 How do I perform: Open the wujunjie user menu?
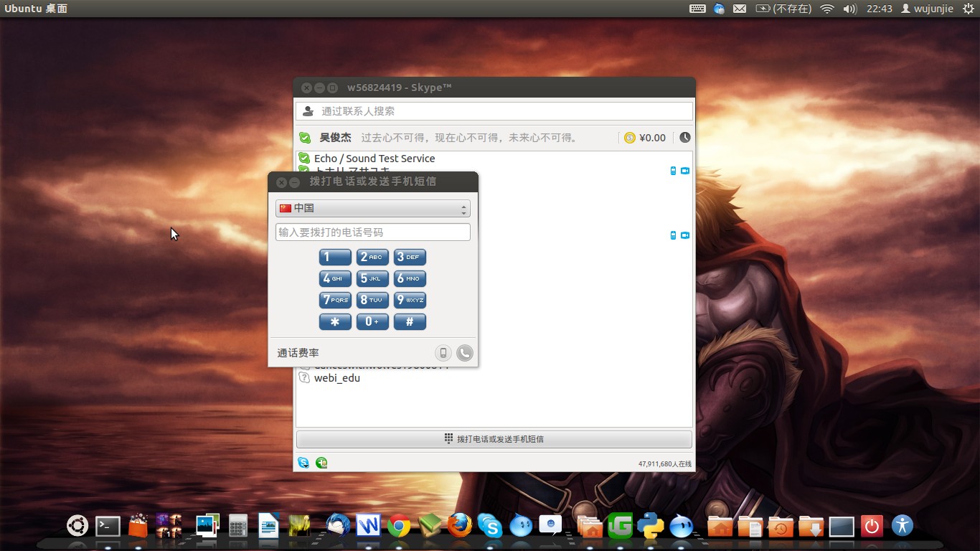928,9
